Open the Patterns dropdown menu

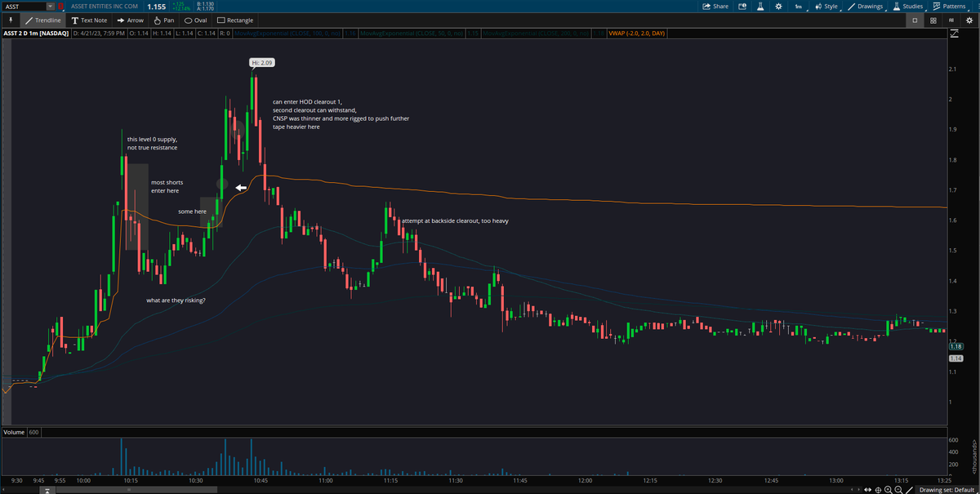pos(950,7)
